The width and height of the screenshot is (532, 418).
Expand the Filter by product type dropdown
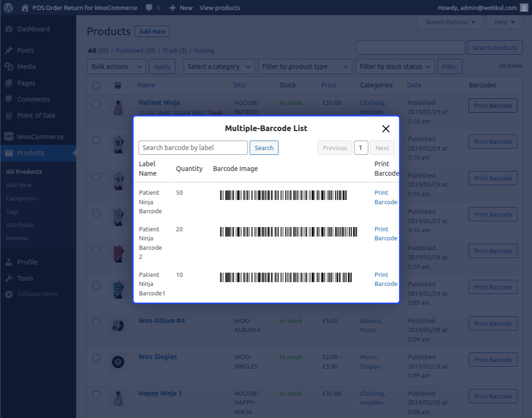(x=305, y=66)
